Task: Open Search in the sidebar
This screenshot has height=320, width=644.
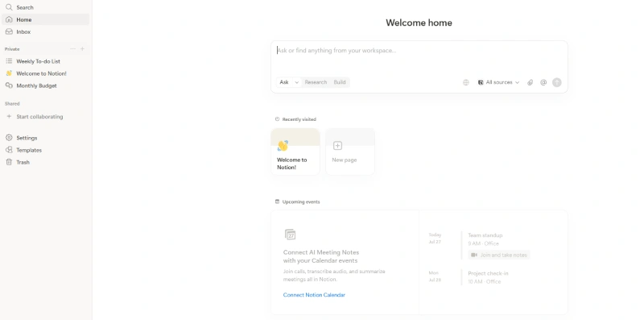Action: (45, 7)
